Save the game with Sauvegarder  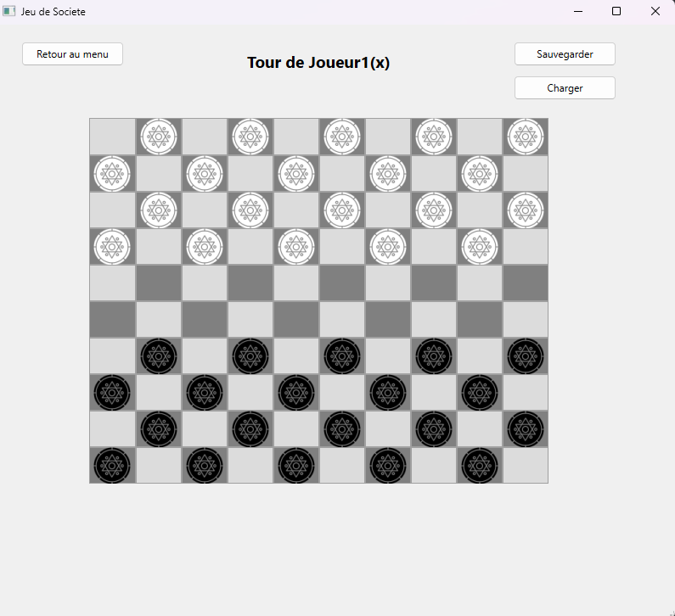(565, 54)
